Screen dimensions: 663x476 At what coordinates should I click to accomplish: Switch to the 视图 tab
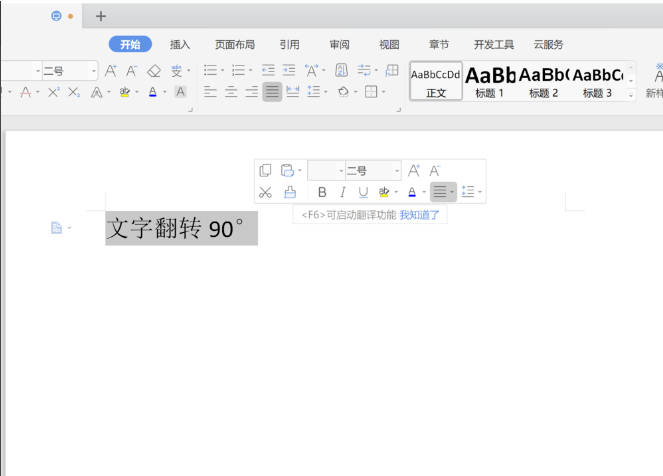(x=389, y=44)
